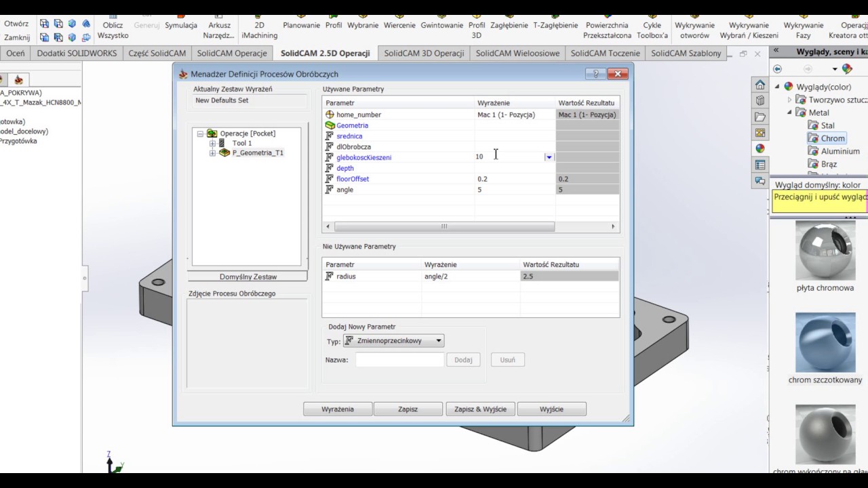Viewport: 868px width, 488px height.
Task: Click Wykrywanie otworów toolbar button
Action: [x=694, y=26]
